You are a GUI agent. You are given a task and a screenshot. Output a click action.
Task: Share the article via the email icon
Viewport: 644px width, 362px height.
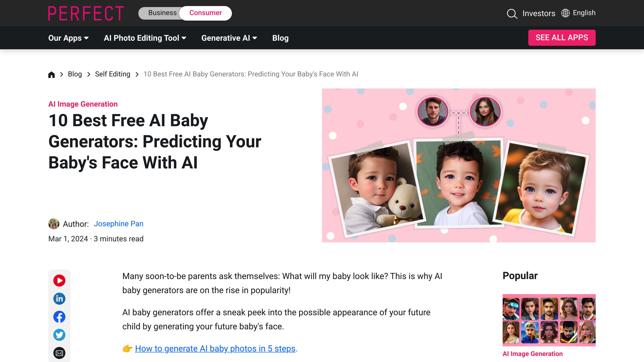click(x=59, y=353)
